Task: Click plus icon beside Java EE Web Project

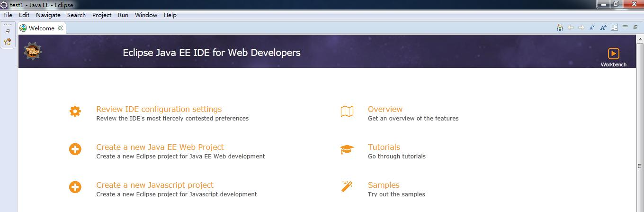Action: pos(75,149)
